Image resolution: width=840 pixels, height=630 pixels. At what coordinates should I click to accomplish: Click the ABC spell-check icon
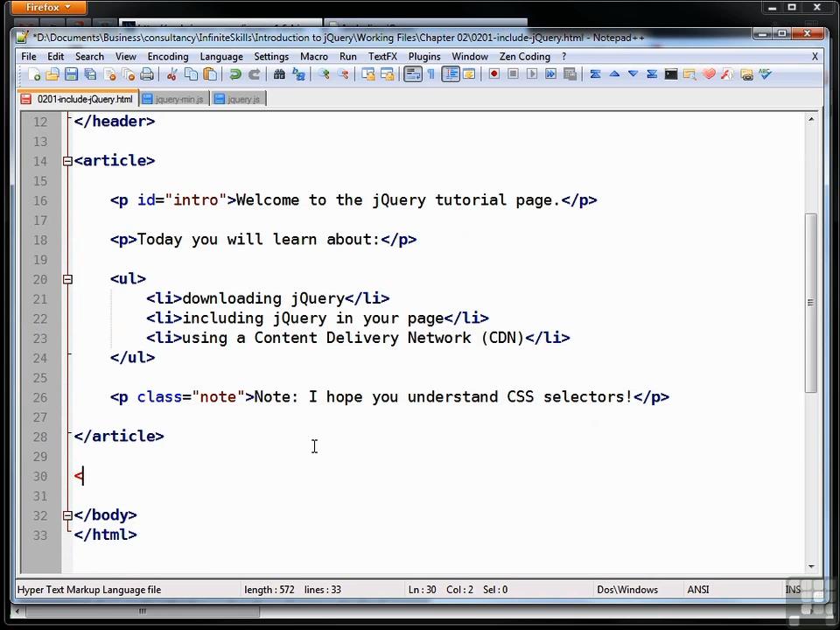point(765,74)
